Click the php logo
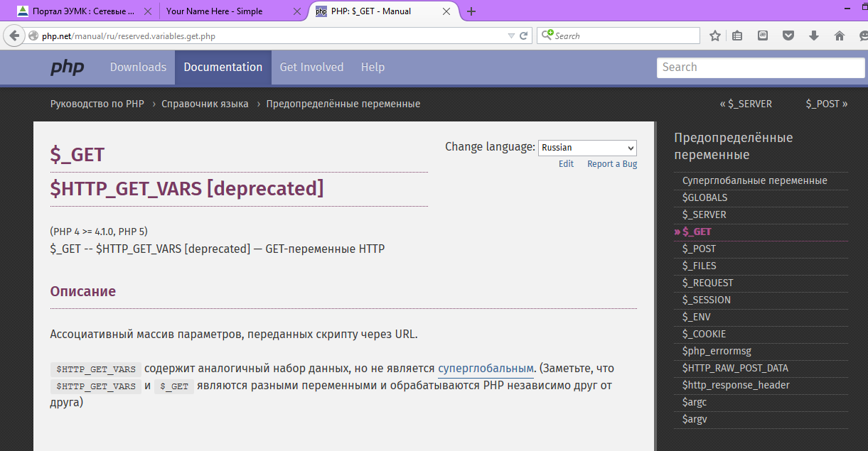The image size is (868, 451). click(67, 67)
